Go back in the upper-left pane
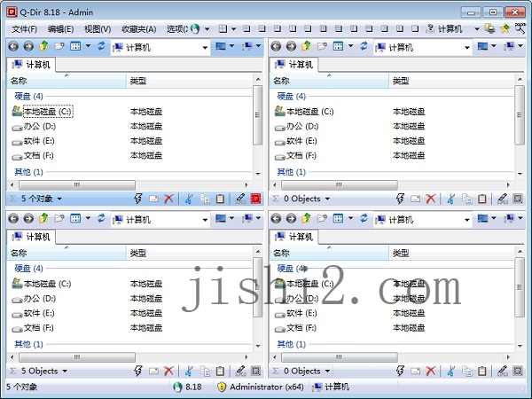Image resolution: width=532 pixels, height=399 pixels. point(13,46)
